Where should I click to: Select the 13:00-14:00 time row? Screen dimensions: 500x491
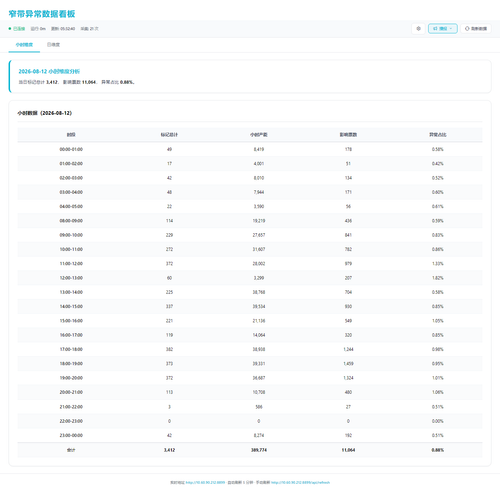[250, 292]
